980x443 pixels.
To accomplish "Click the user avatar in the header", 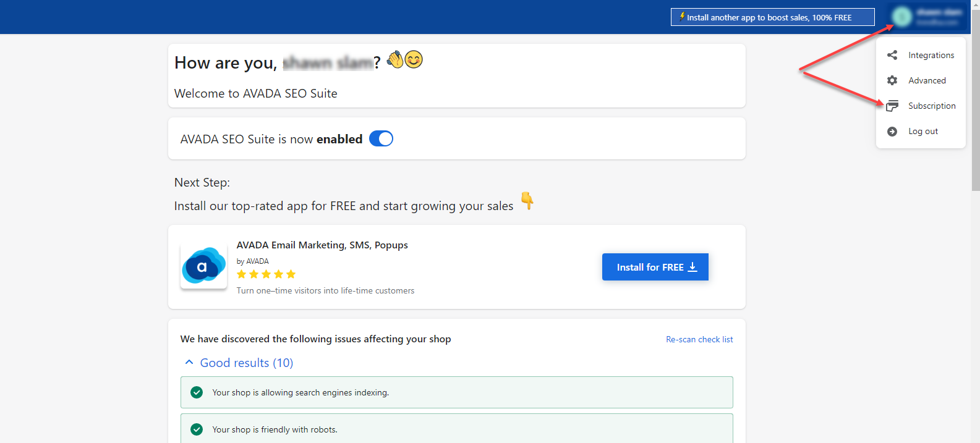I will (902, 17).
